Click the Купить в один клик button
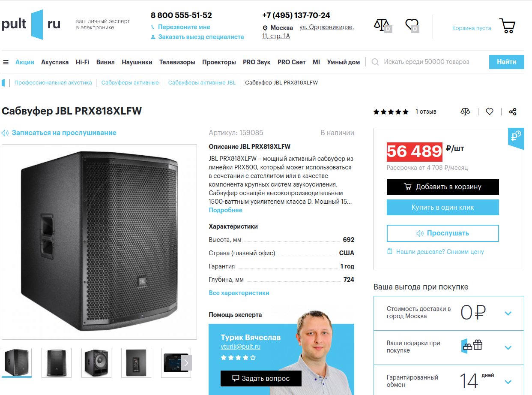532x395 pixels. tap(443, 207)
